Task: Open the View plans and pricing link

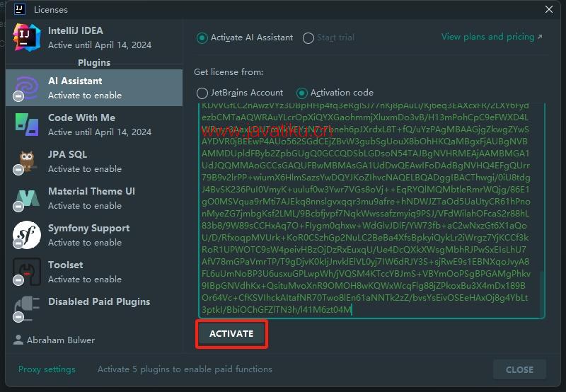Action: point(492,37)
